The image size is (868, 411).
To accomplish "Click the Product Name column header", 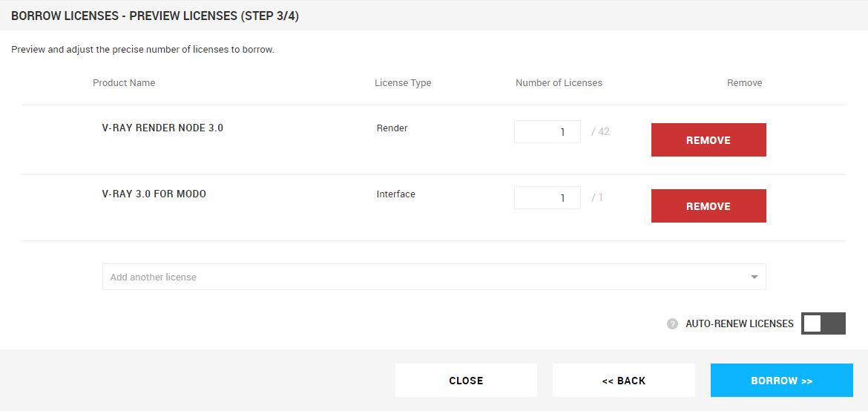I will 124,83.
